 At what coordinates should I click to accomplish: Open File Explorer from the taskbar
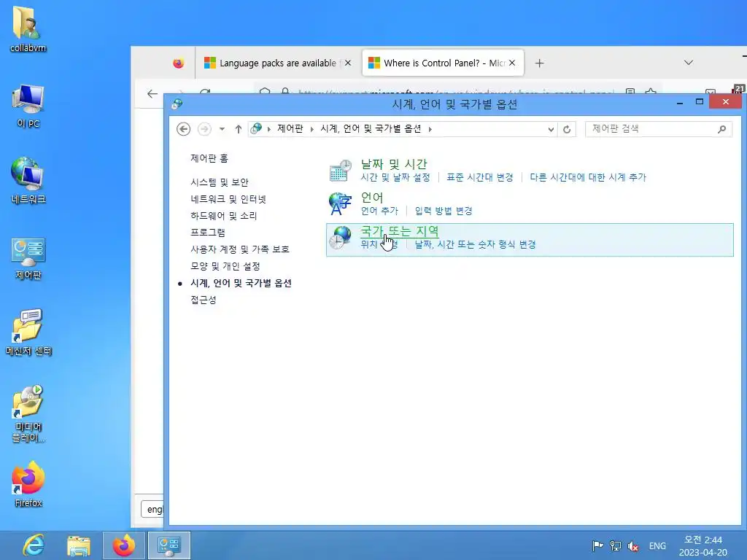79,545
